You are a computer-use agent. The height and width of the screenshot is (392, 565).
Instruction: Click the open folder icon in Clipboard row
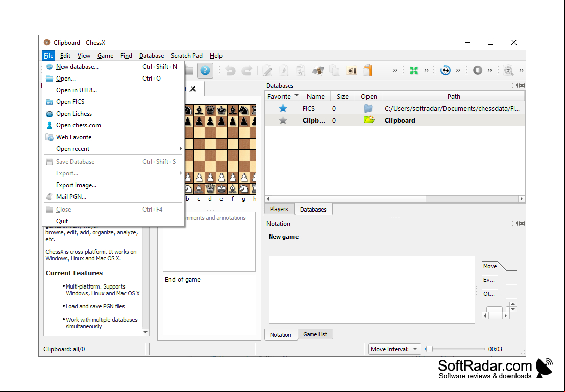(369, 120)
